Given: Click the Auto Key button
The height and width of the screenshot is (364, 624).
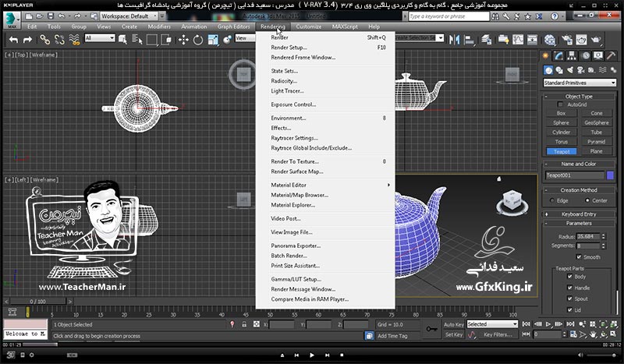Looking at the screenshot, I should point(453,324).
